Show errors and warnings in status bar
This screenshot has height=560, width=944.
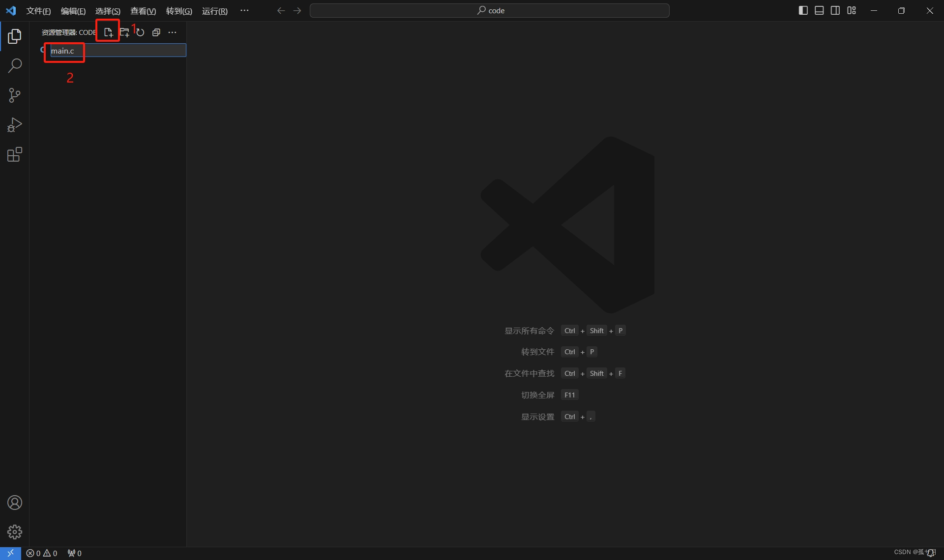coord(42,553)
